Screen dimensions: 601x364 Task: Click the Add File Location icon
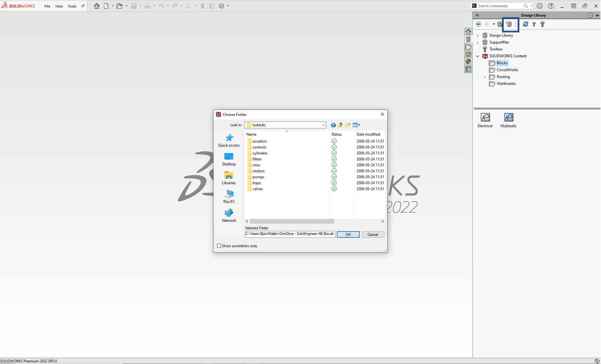point(509,24)
